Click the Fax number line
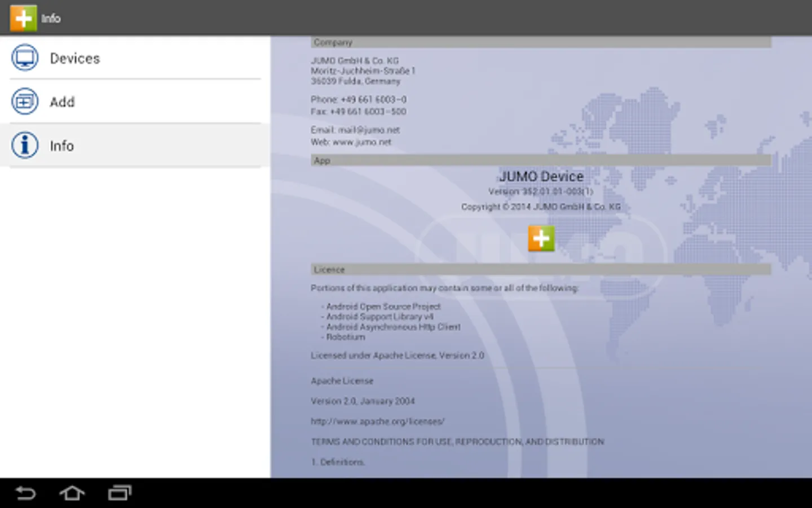Image resolution: width=812 pixels, height=508 pixels. click(359, 112)
